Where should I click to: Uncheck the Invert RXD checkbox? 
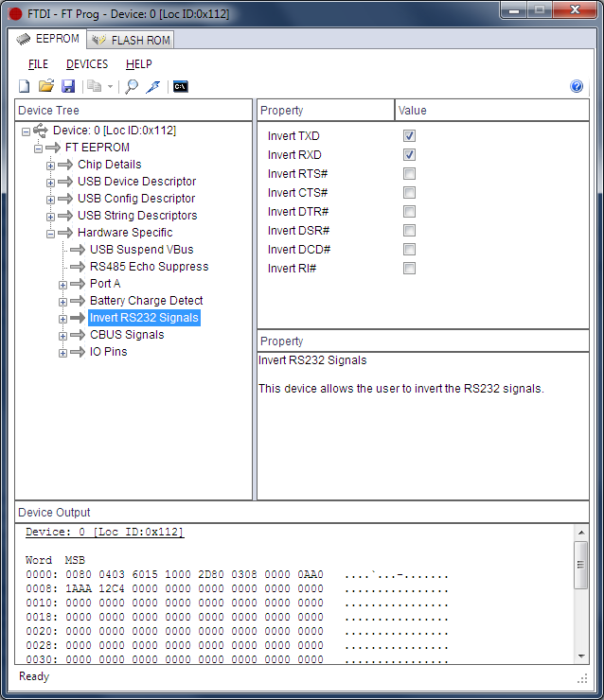pos(409,155)
